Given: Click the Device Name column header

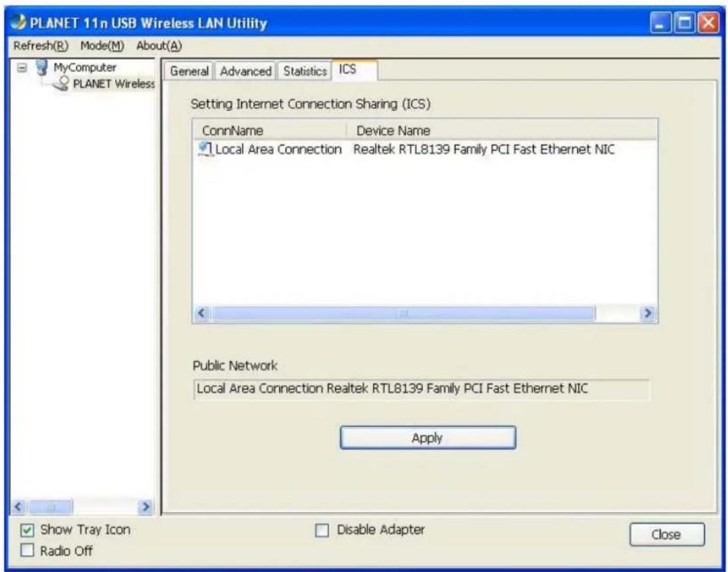Looking at the screenshot, I should click(x=503, y=130).
